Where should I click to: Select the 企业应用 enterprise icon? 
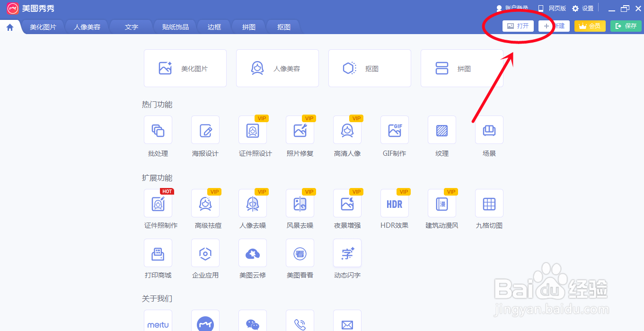click(x=205, y=253)
